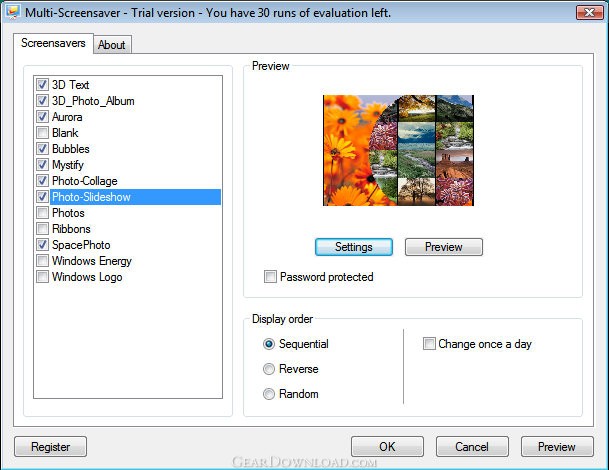
Task: Open Settings for selected screensaver
Action: [354, 247]
